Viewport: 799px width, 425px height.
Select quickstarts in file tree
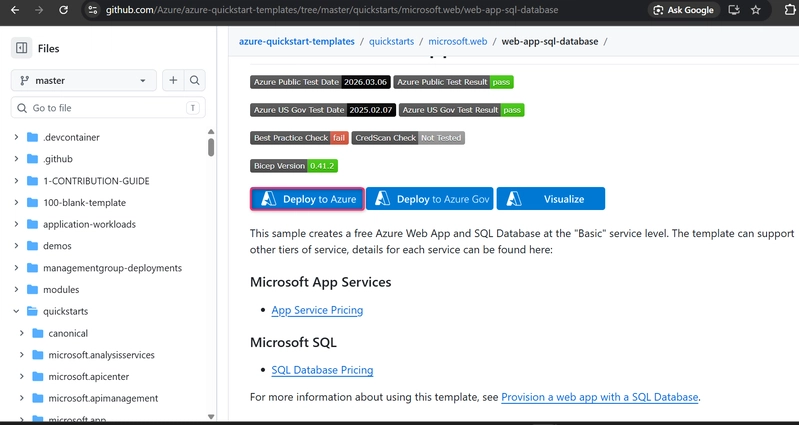tap(65, 311)
